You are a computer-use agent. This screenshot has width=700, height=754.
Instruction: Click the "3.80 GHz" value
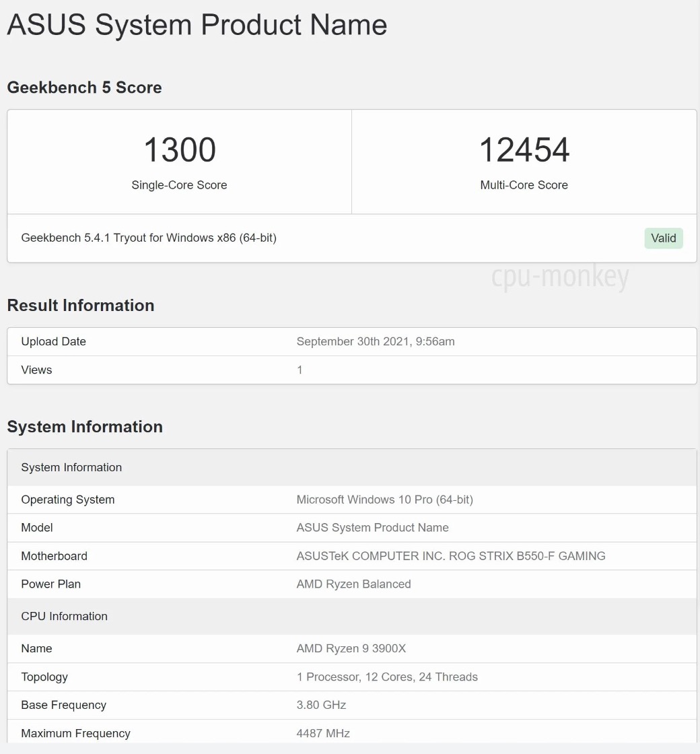click(x=321, y=705)
